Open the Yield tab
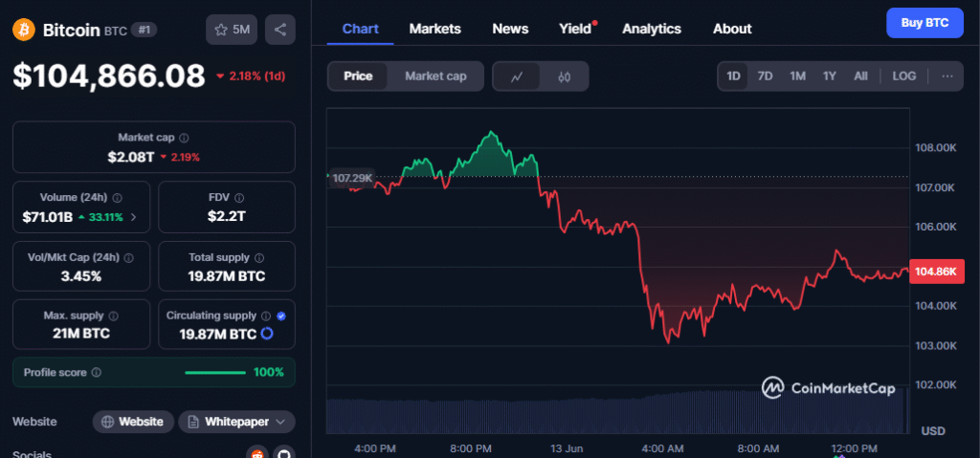Viewport: 980px width, 458px height. tap(575, 29)
